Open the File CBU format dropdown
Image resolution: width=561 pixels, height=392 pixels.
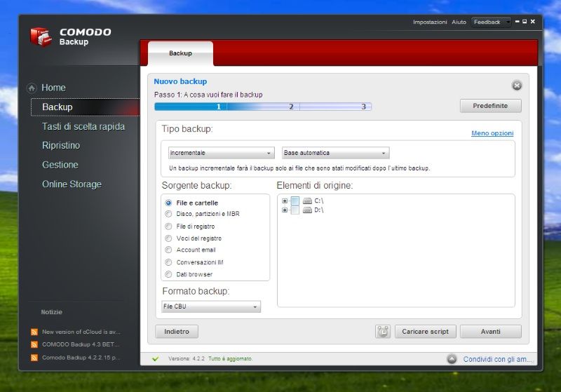(211, 306)
